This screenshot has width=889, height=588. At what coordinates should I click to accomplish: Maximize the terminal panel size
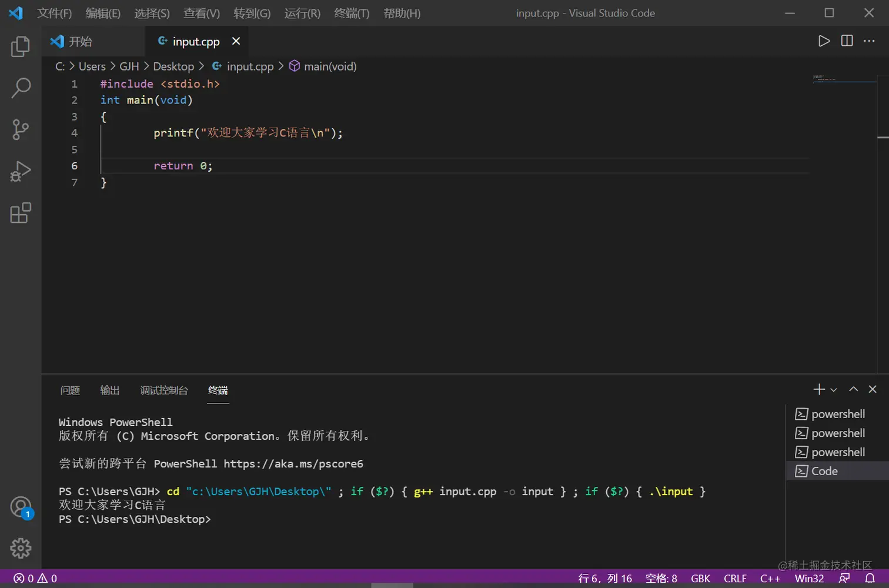pyautogui.click(x=853, y=389)
